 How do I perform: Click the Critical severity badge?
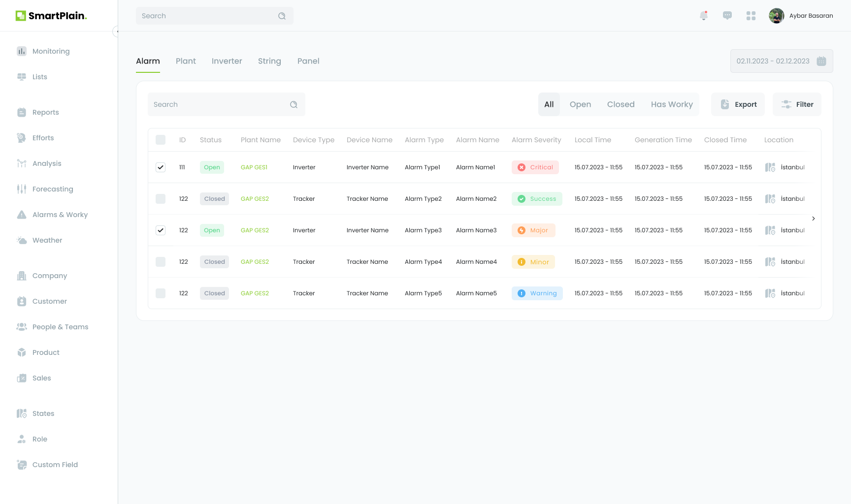[535, 167]
